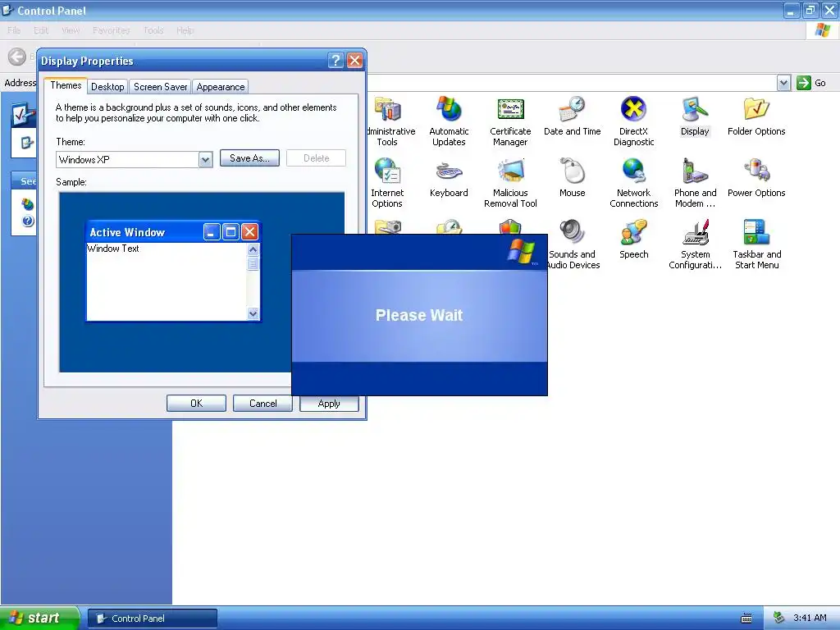Click sample window scrollbar up arrow
Image resolution: width=840 pixels, height=630 pixels.
[253, 249]
